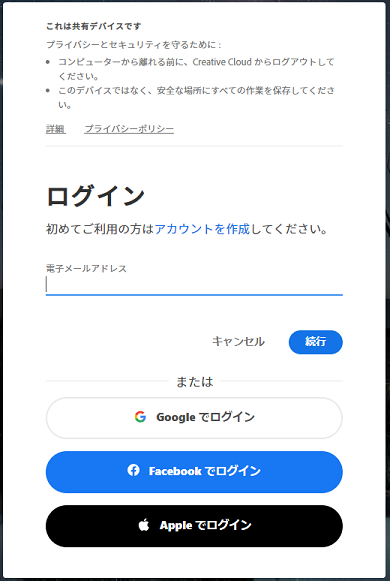Choose Facebook でログイン button label
390x581 pixels.
(x=204, y=471)
